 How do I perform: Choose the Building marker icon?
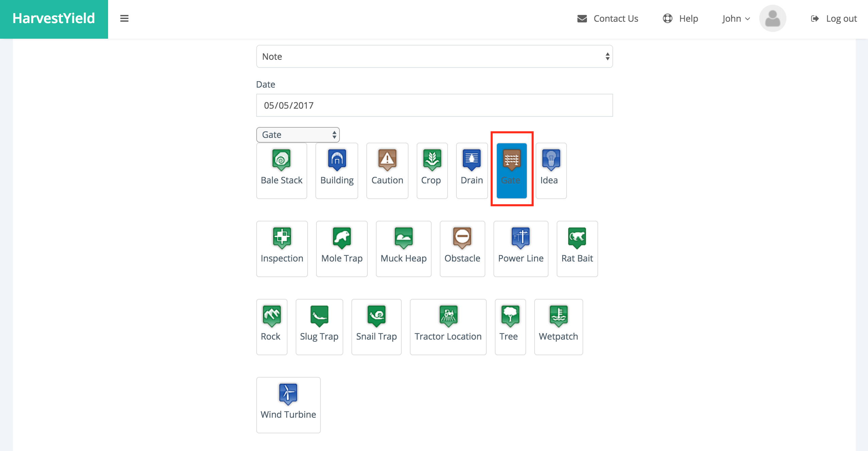pos(336,170)
